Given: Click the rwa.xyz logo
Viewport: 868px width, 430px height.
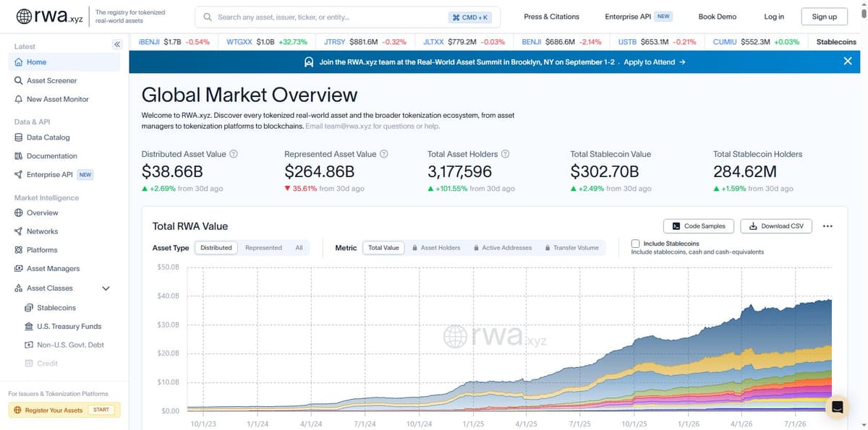Looking at the screenshot, I should click(49, 17).
